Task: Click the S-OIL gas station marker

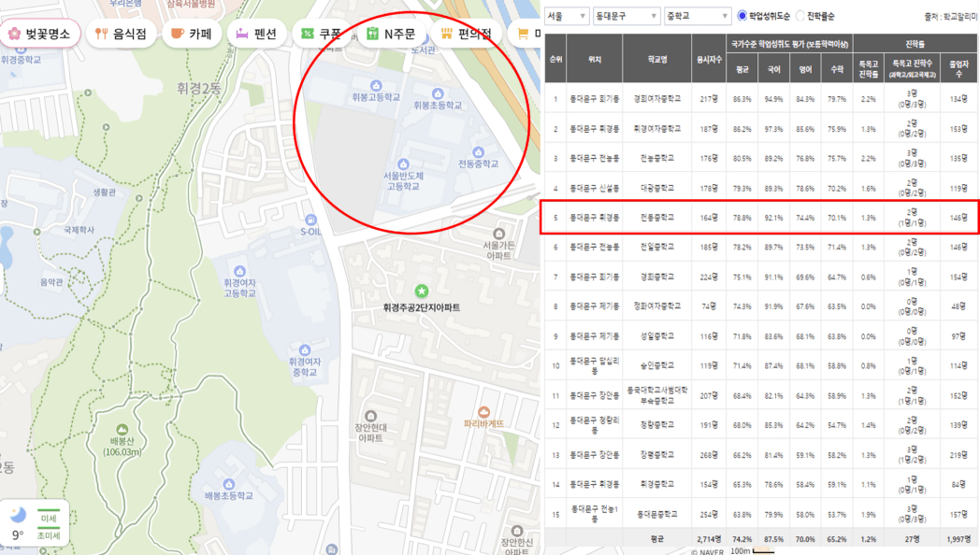Action: pos(310,220)
